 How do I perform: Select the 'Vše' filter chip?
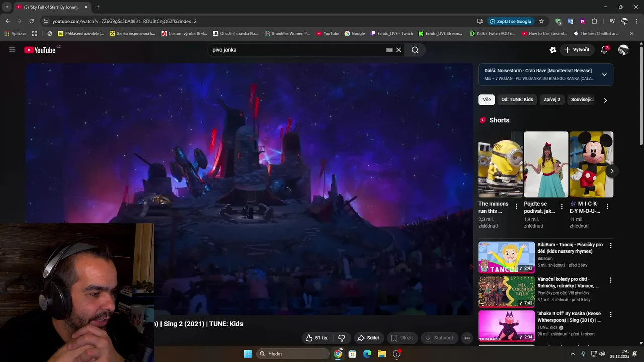point(487,100)
